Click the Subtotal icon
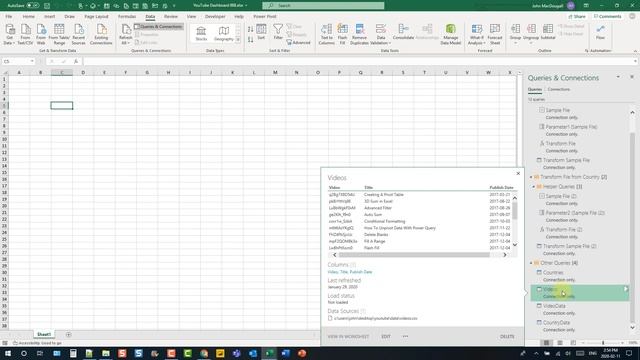Screen dimensions: 640x360 (548, 32)
